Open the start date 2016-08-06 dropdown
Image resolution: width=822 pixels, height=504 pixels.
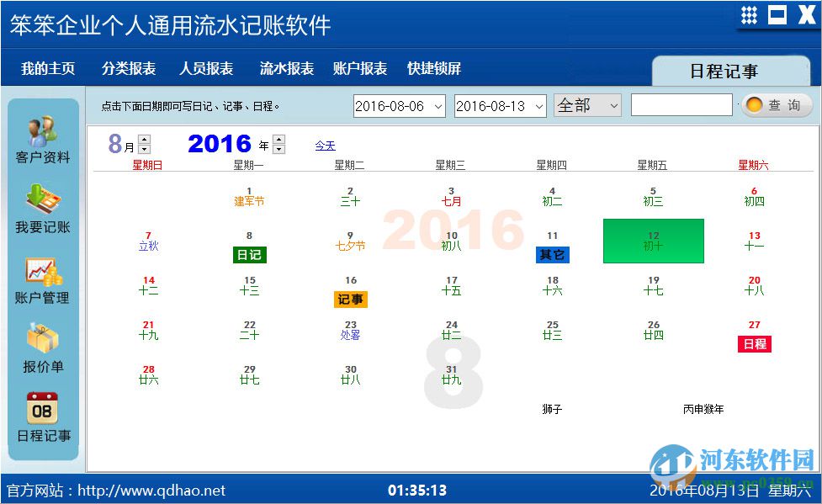pos(438,105)
